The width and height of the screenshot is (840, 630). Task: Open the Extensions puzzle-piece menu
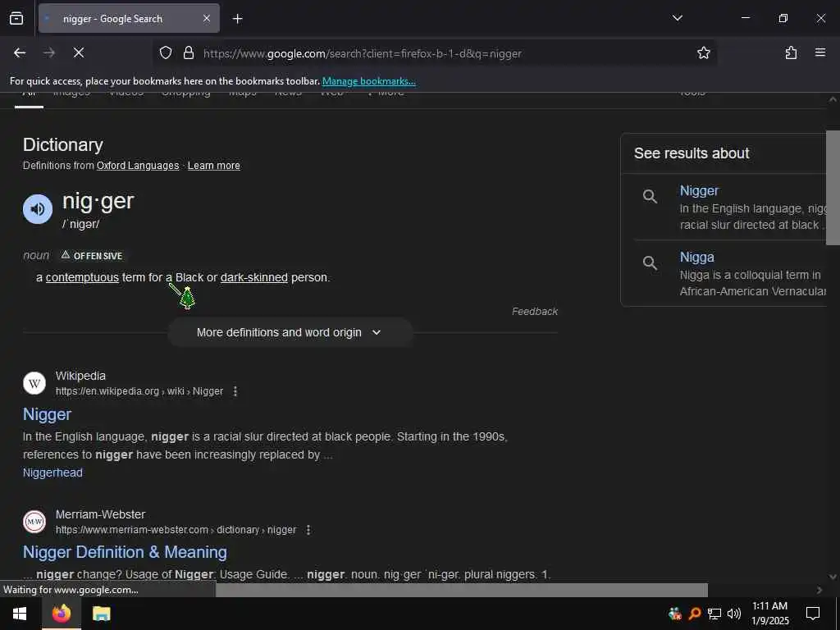click(791, 52)
